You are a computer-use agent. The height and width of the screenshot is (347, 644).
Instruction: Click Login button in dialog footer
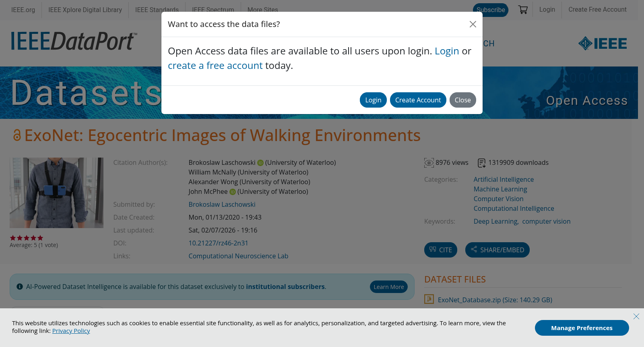(373, 100)
